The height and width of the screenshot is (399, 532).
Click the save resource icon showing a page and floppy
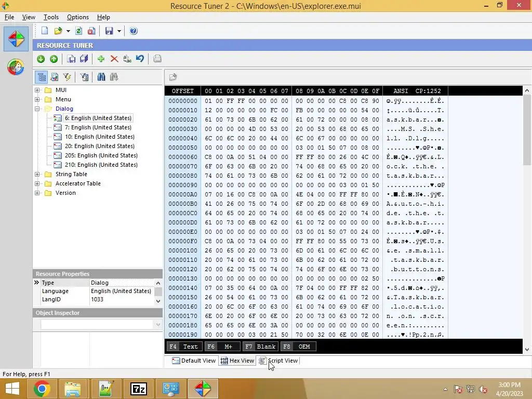point(71,59)
